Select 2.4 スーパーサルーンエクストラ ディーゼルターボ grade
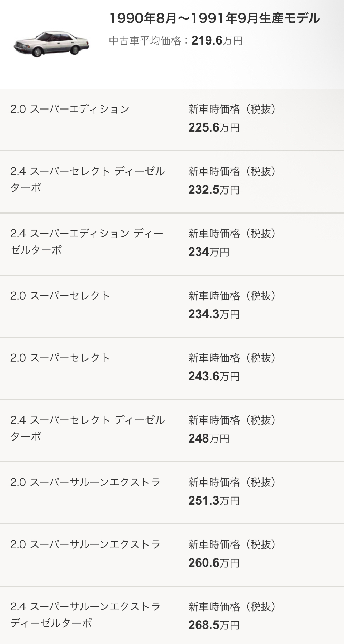 click(x=85, y=615)
